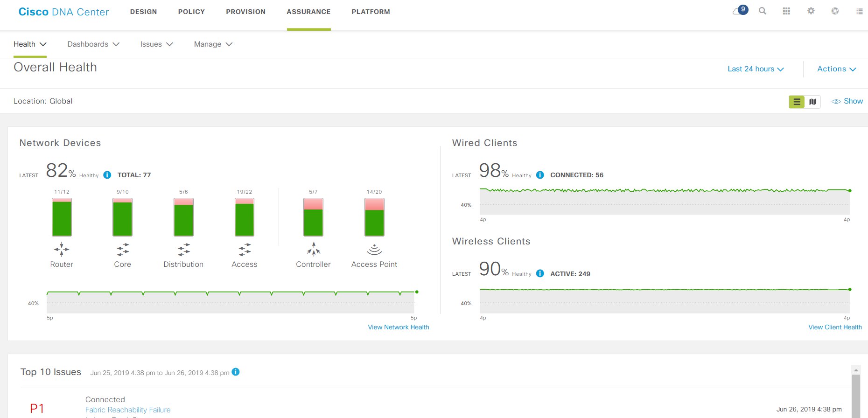This screenshot has height=418, width=868.
Task: Click the Wired Clients health trend chart
Action: pos(665,201)
